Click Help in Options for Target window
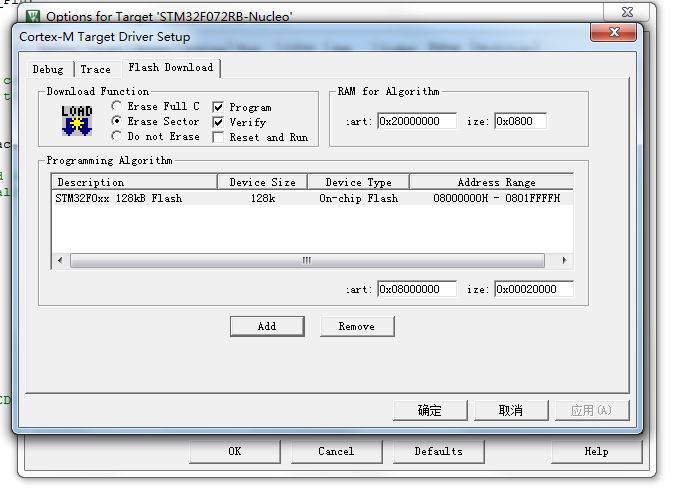This screenshot has height=489, width=679. click(597, 451)
